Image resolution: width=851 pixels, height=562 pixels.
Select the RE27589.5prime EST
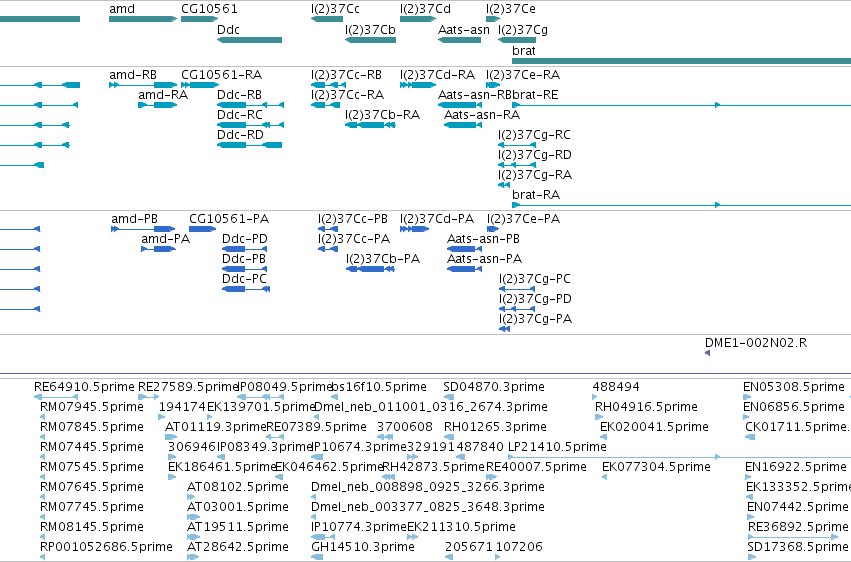[x=148, y=397]
